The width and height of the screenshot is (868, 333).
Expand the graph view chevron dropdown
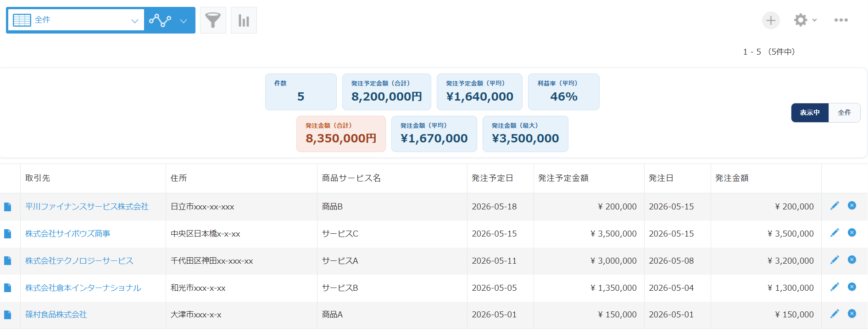184,21
